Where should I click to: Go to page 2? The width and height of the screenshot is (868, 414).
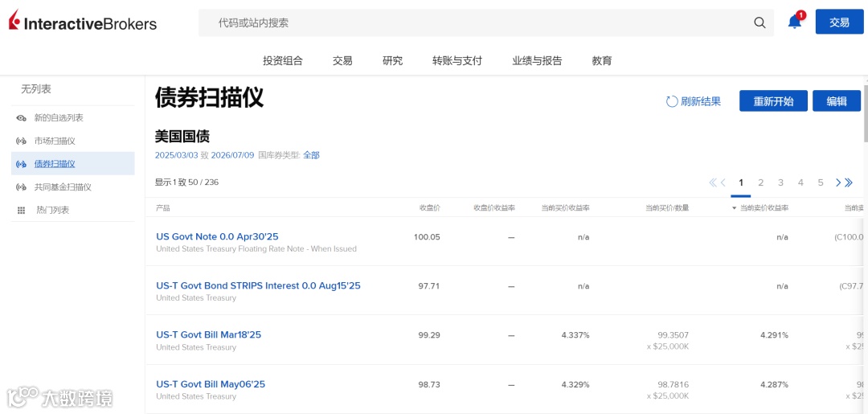pyautogui.click(x=760, y=182)
